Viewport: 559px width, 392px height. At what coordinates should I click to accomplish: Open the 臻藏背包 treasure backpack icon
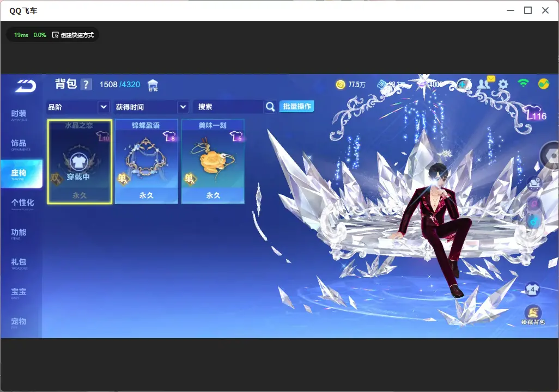point(533,315)
